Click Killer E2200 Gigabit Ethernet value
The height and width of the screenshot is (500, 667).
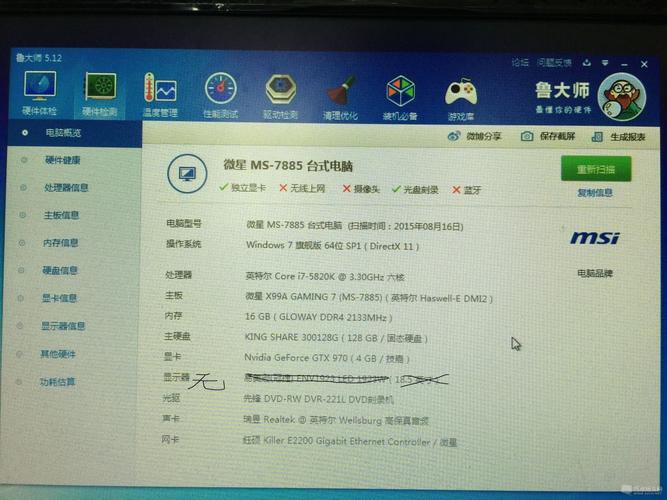(x=350, y=442)
